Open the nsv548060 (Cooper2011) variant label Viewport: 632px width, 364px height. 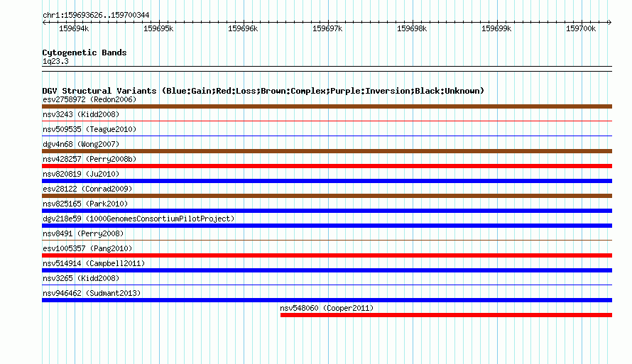click(x=327, y=308)
